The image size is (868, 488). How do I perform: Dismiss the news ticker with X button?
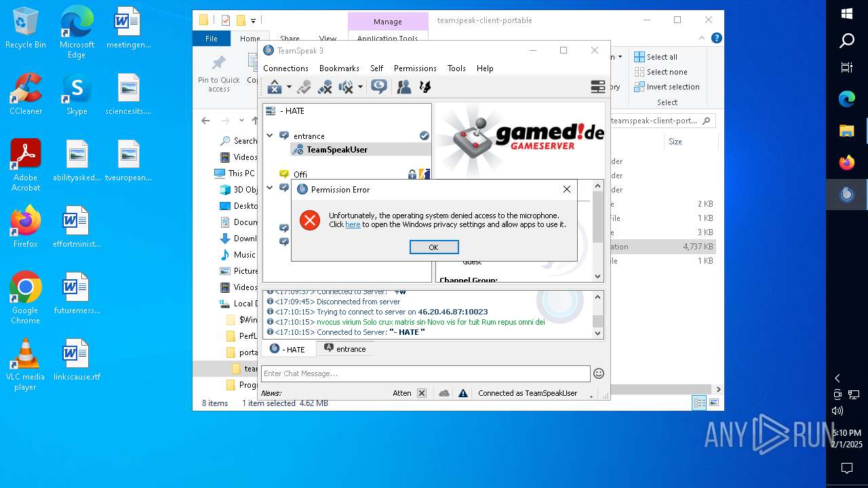(x=422, y=393)
